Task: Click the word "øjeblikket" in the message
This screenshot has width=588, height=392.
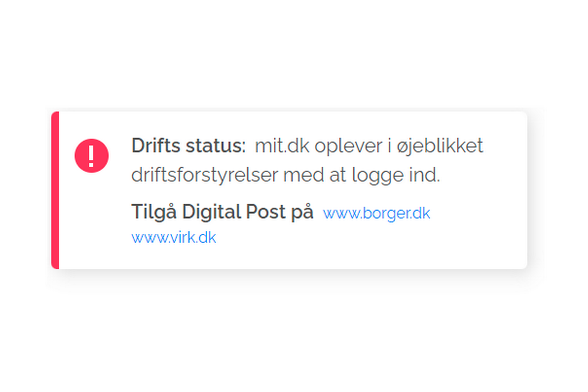Action: coord(440,146)
